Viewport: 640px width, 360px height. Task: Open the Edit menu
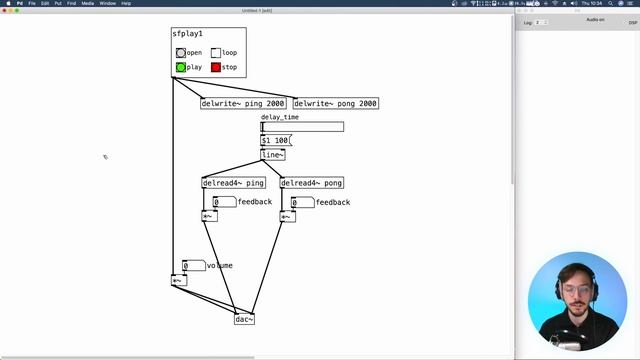pyautogui.click(x=45, y=3)
